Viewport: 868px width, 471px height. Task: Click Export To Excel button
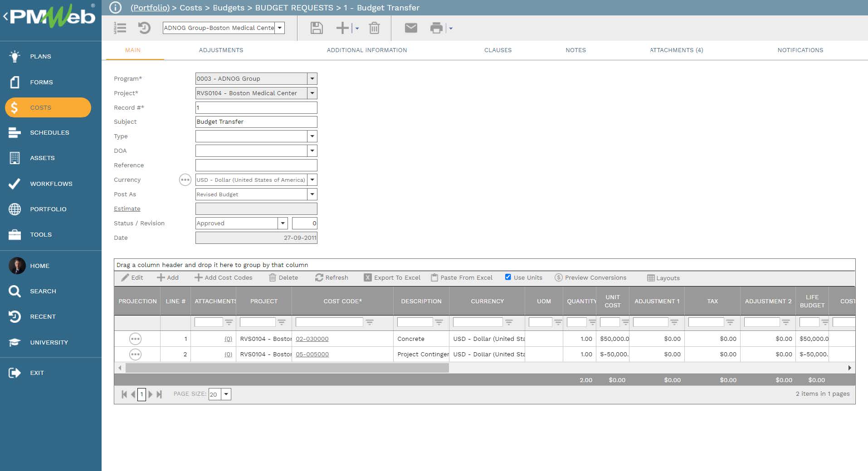pos(392,277)
